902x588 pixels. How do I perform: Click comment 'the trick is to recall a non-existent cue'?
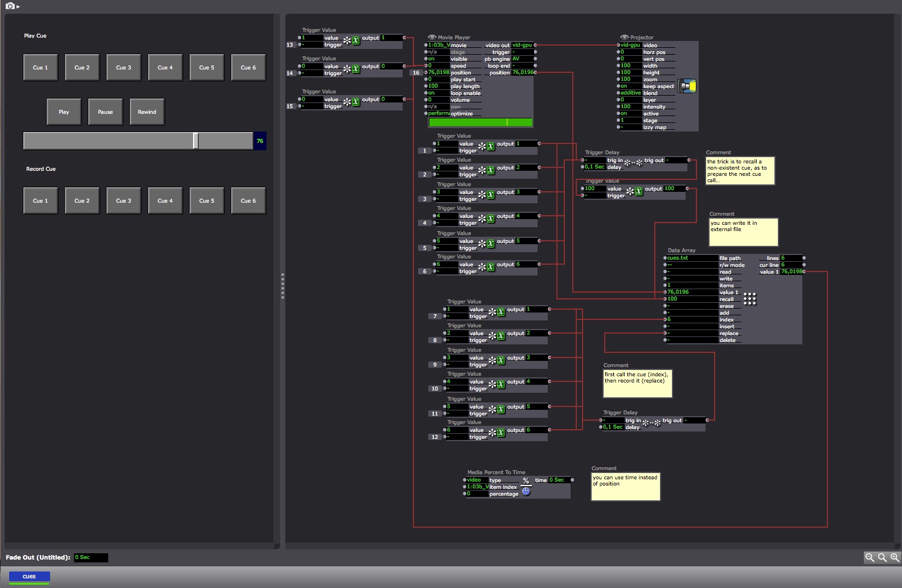point(740,171)
